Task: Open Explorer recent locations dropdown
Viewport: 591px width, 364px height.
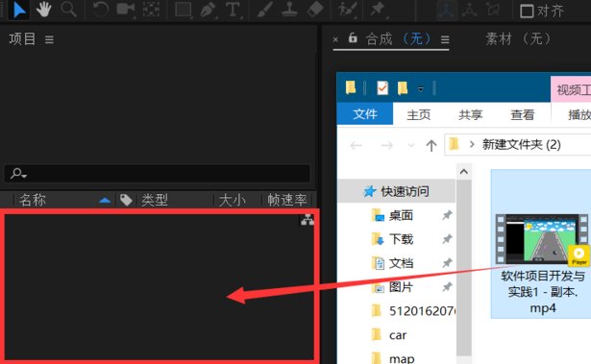Action: (411, 145)
